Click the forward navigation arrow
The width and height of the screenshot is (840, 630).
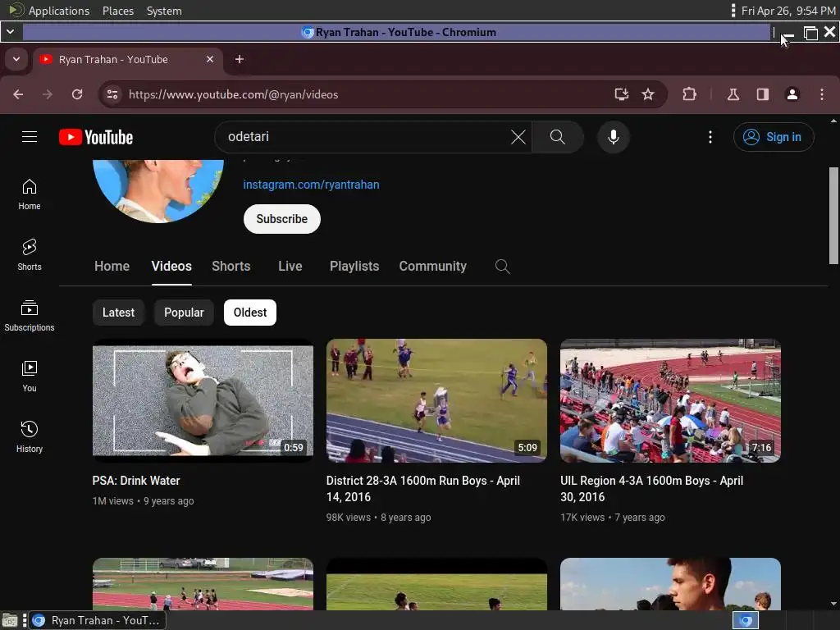click(48, 95)
